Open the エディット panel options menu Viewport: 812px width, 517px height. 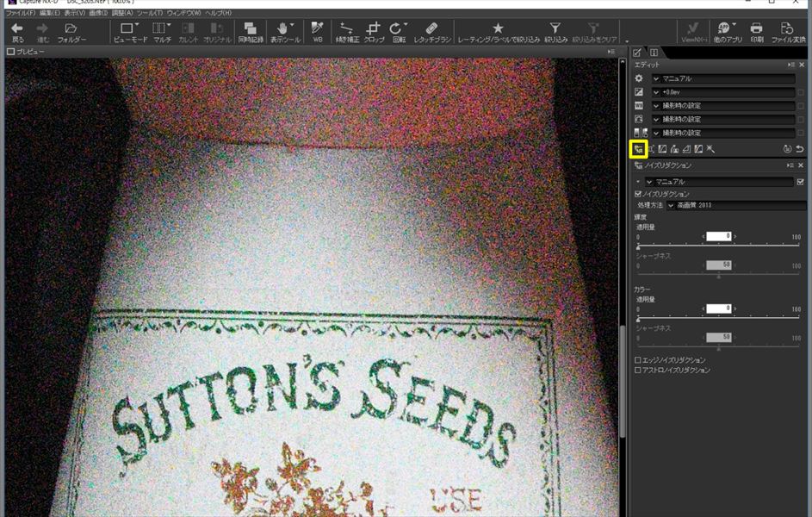click(x=790, y=65)
